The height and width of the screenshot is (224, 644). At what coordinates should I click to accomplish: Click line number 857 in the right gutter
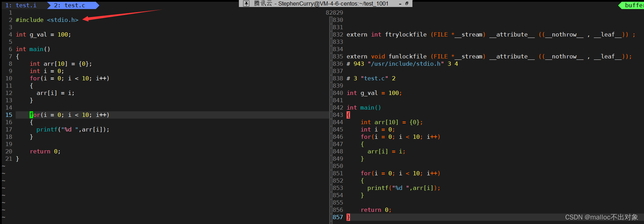pos(338,217)
